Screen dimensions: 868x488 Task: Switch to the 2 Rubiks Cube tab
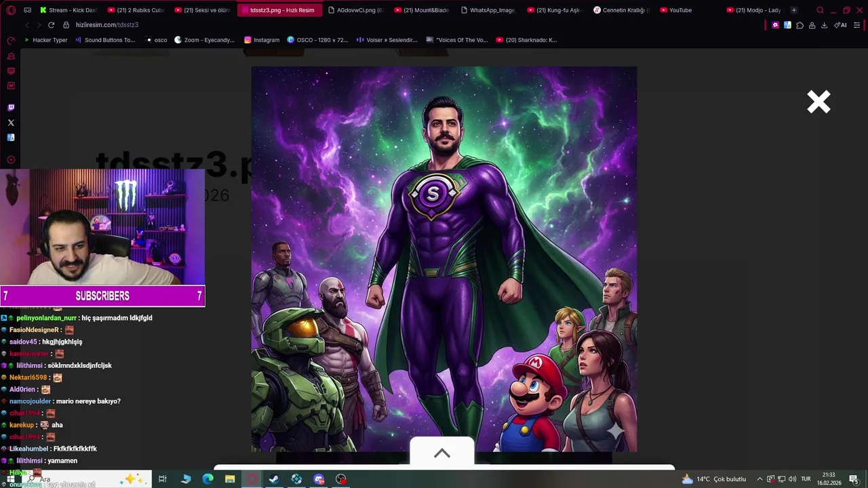click(x=136, y=10)
